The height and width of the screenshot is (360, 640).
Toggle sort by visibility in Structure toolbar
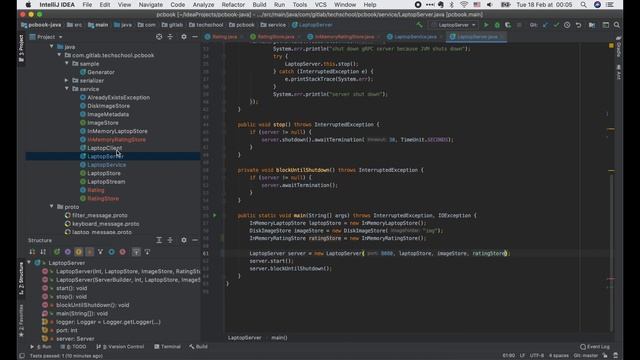point(32,252)
